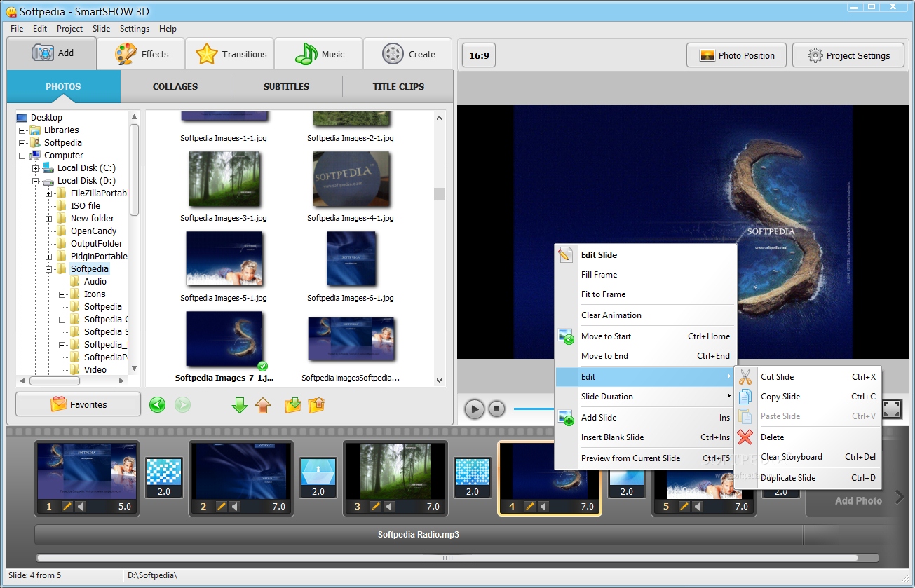
Task: Toggle sound icon on slide 1
Action: (x=81, y=506)
